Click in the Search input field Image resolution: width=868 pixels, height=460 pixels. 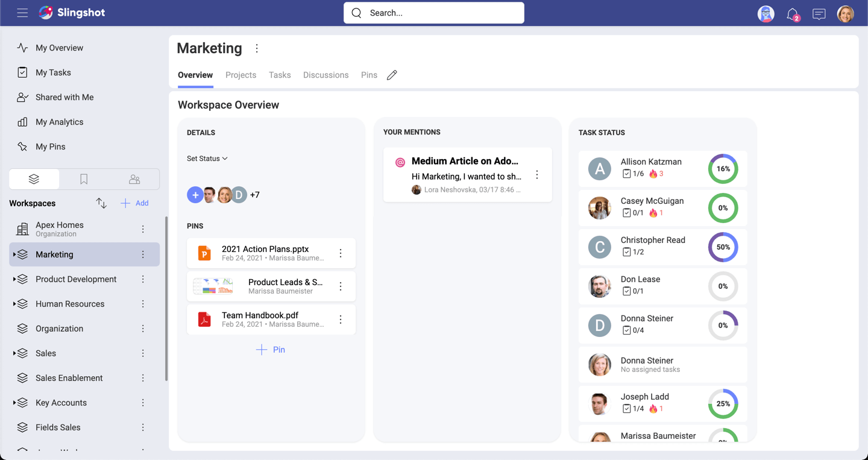pyautogui.click(x=440, y=13)
